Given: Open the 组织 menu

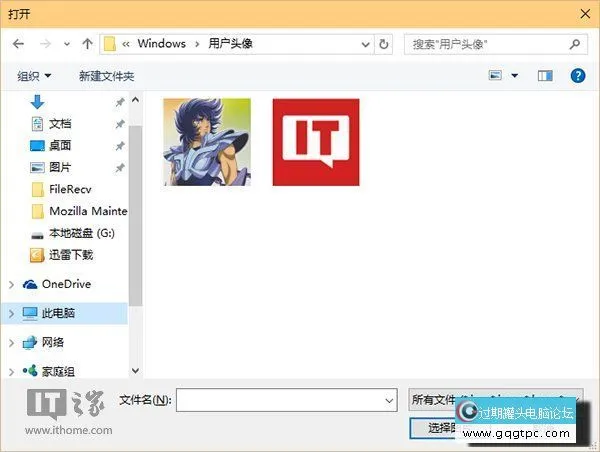Looking at the screenshot, I should [34, 76].
